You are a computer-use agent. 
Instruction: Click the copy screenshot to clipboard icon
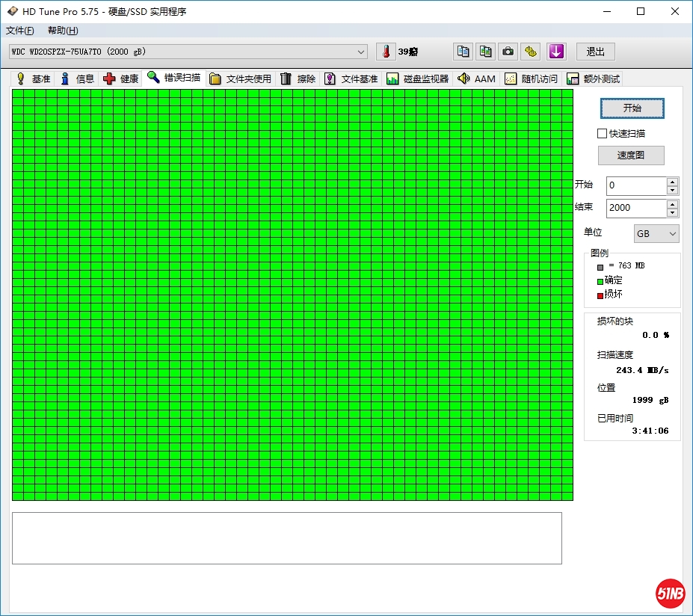coord(486,52)
